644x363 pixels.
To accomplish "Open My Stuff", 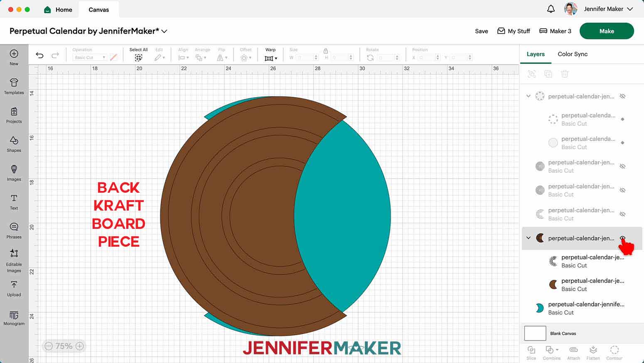I will 514,31.
